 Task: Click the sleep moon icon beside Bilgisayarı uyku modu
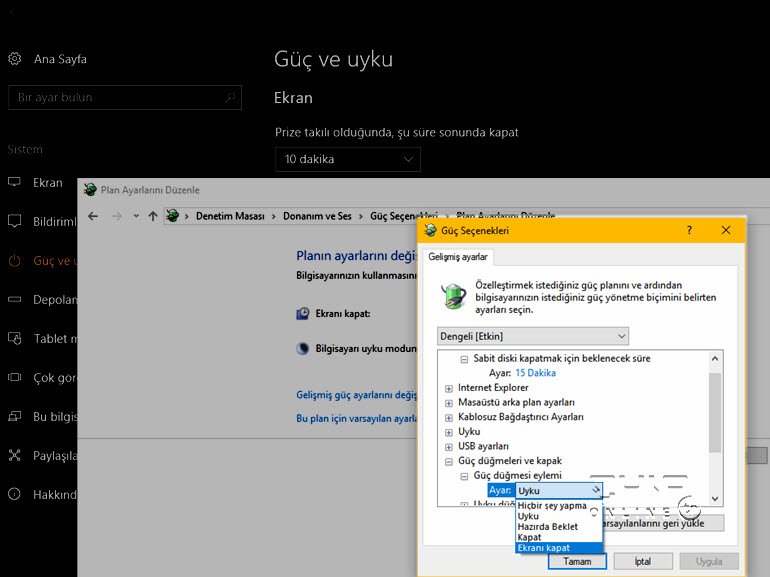pos(302,349)
